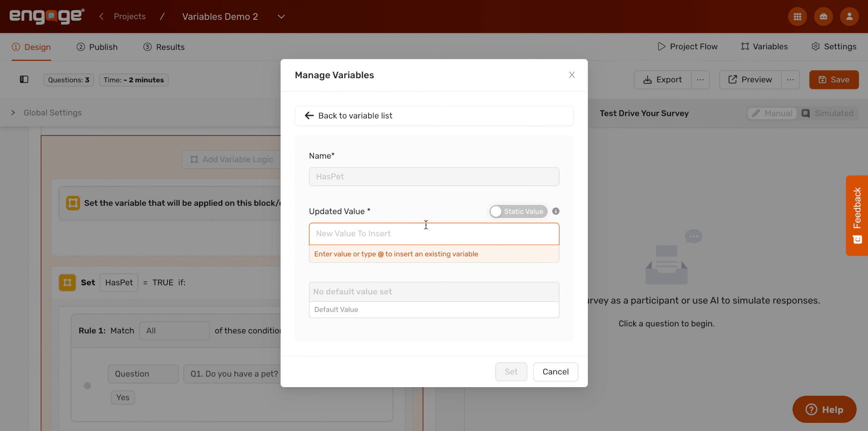Open the Help button

[824, 410]
